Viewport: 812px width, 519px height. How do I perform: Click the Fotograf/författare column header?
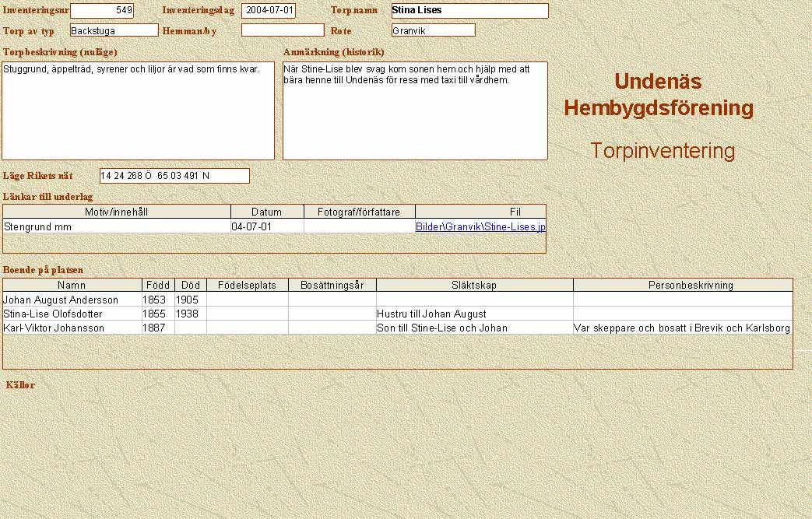(x=359, y=212)
